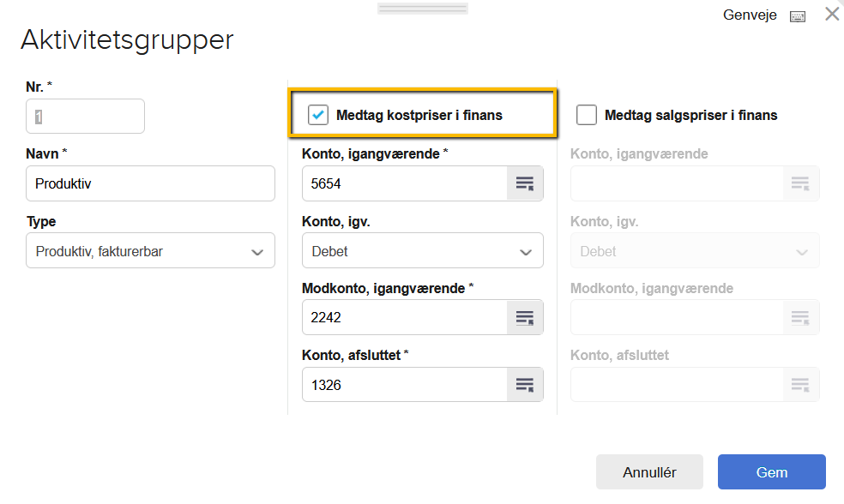
Task: Save changes with the Gem button
Action: (x=770, y=471)
